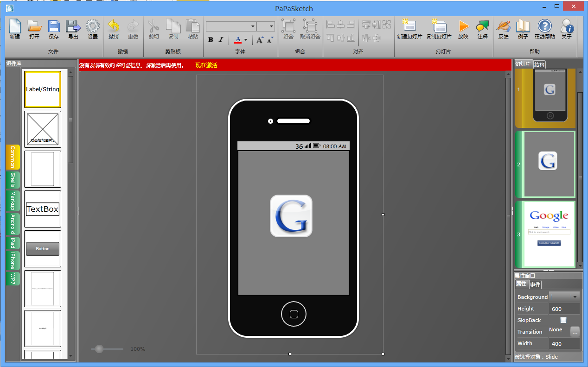Open 设置 (Settings) gear icon

pos(93,27)
